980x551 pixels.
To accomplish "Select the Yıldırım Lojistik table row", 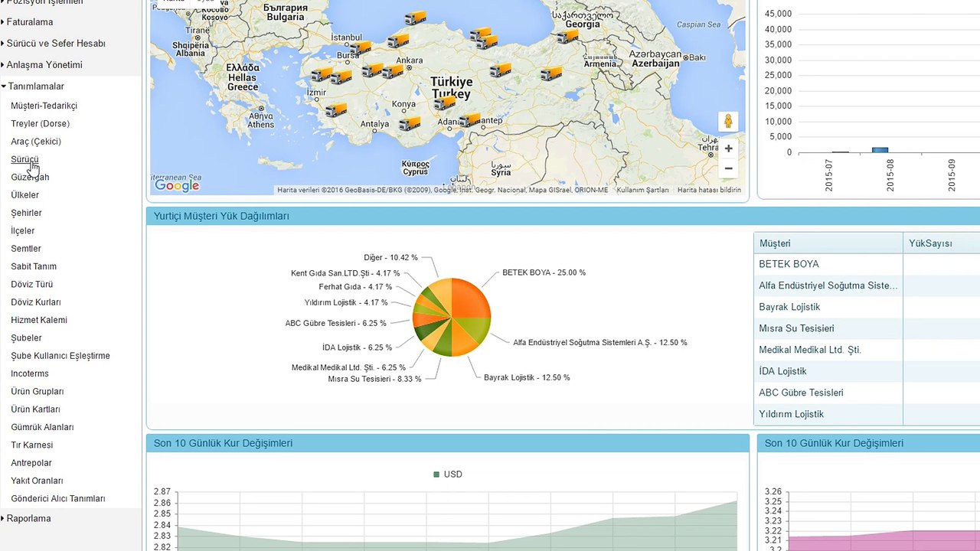I will pyautogui.click(x=867, y=414).
